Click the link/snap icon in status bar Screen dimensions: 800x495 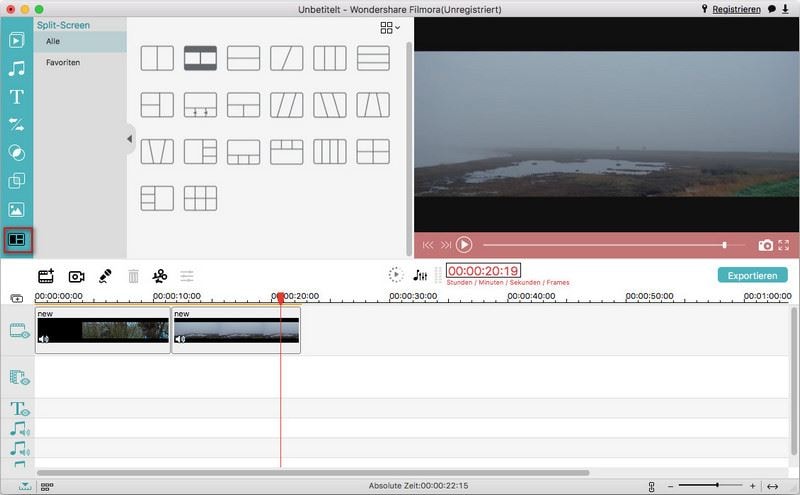[x=652, y=486]
